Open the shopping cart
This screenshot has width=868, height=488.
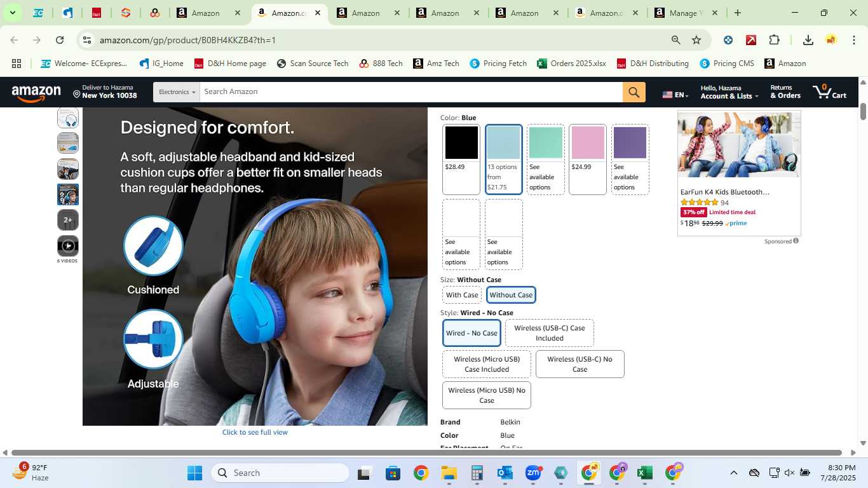(x=830, y=92)
